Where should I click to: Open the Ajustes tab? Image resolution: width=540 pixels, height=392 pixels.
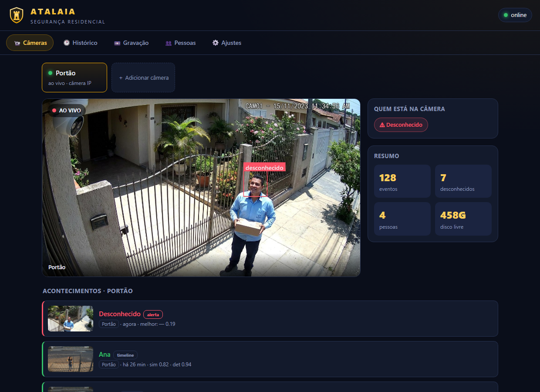point(227,43)
